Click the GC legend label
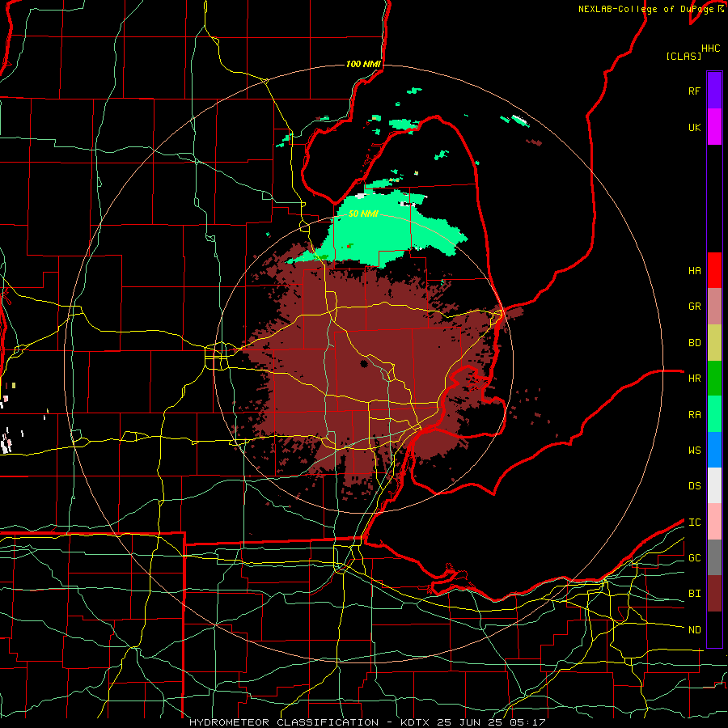 [694, 557]
